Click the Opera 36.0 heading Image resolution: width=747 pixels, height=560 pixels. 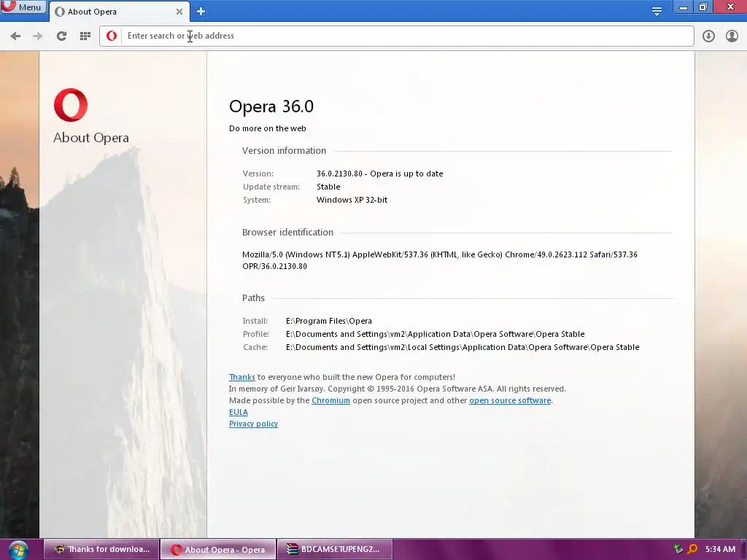tap(271, 106)
